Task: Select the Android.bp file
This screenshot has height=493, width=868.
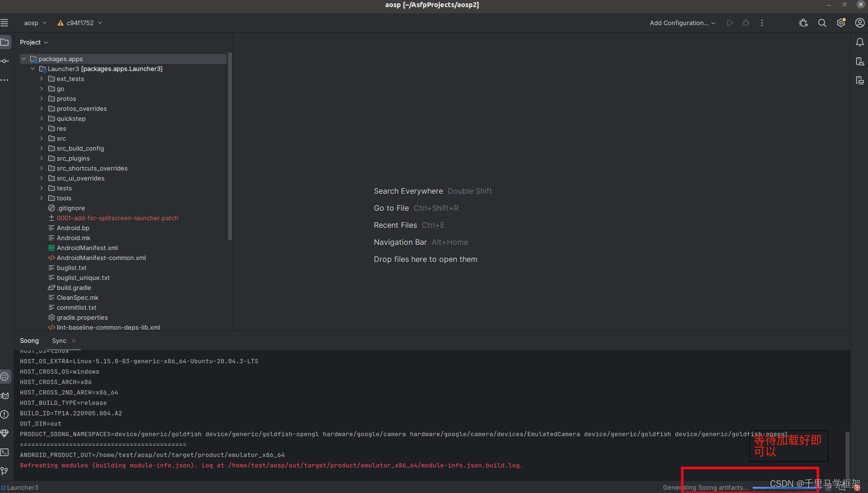Action: [73, 228]
